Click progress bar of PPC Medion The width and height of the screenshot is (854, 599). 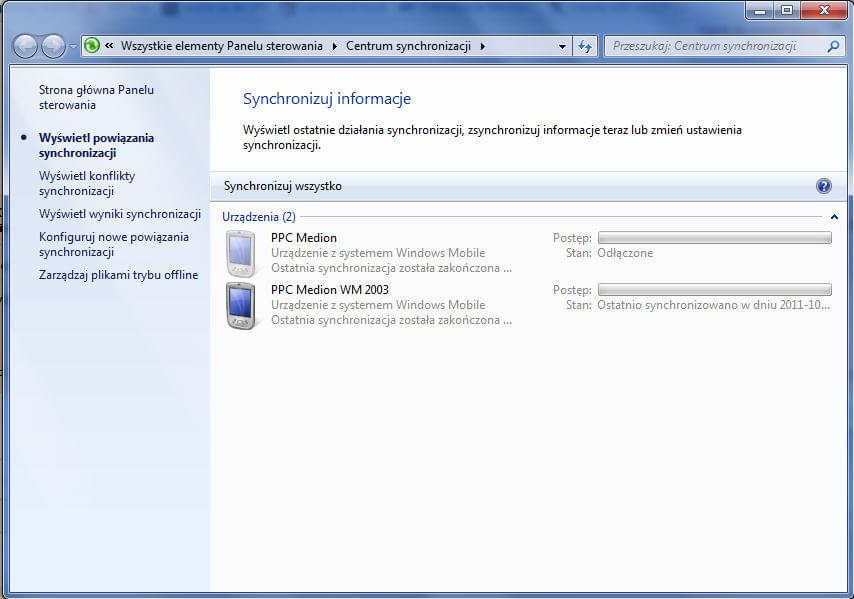click(x=715, y=237)
